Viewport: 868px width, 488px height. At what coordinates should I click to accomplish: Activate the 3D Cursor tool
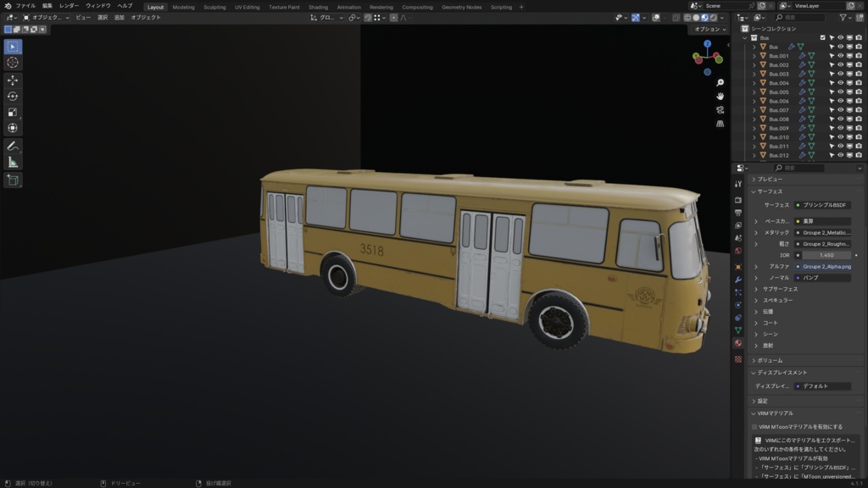pos(13,63)
